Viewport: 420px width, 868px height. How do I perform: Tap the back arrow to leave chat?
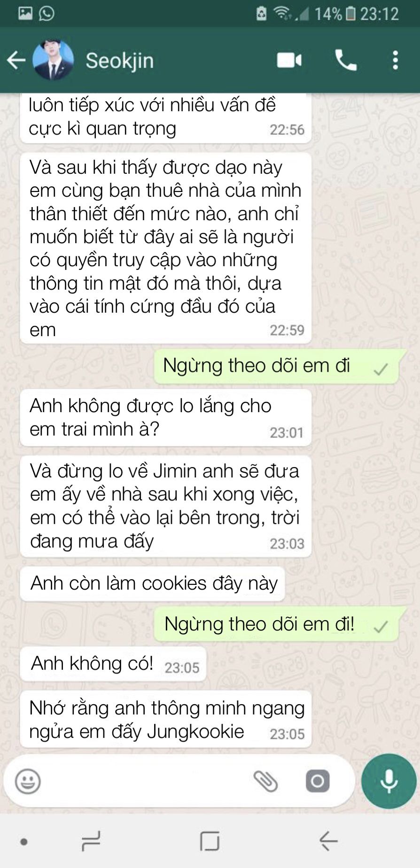pyautogui.click(x=16, y=61)
